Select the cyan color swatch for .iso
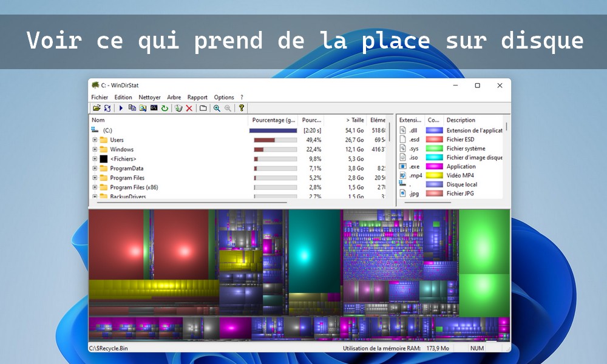The width and height of the screenshot is (607, 364). (x=435, y=158)
